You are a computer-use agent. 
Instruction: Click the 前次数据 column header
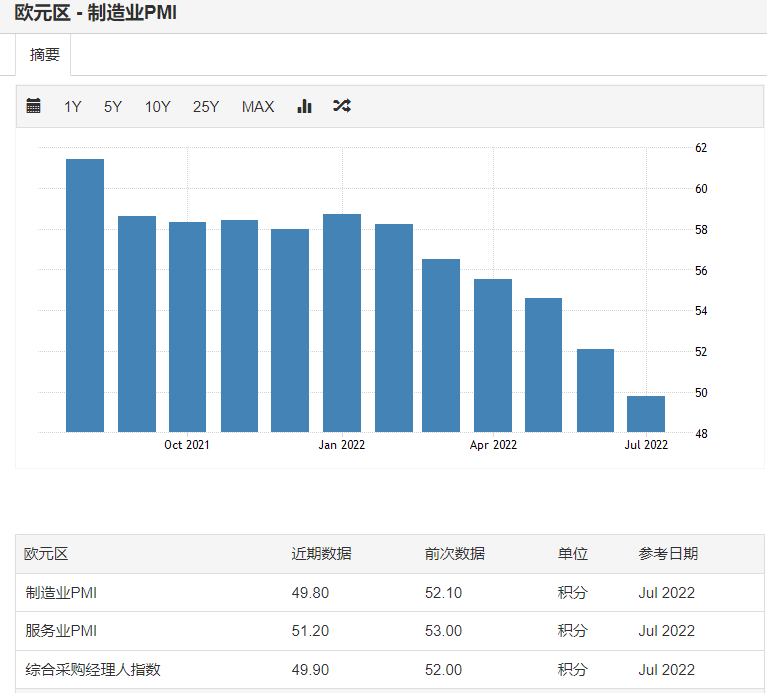point(455,554)
